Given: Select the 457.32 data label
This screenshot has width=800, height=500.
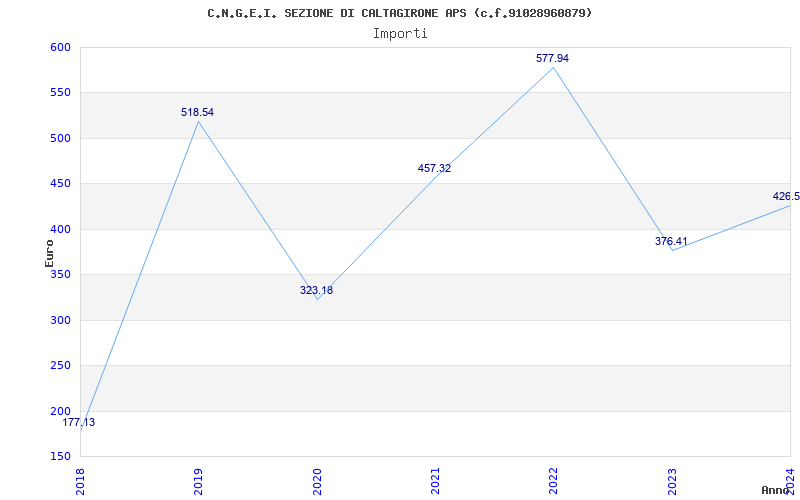Looking at the screenshot, I should [434, 168].
